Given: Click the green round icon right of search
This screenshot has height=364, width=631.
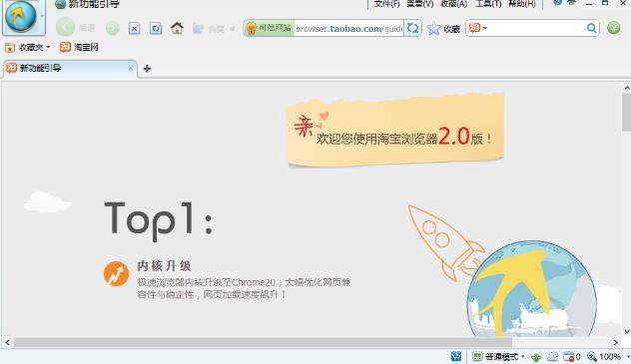Looking at the screenshot, I should (x=613, y=28).
